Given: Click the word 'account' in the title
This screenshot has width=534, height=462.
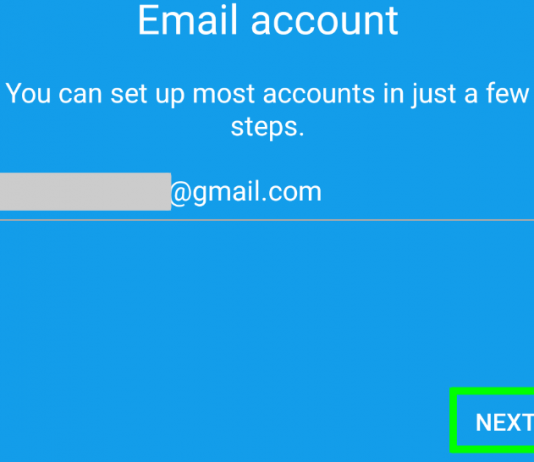Looking at the screenshot, I should coord(325,20).
